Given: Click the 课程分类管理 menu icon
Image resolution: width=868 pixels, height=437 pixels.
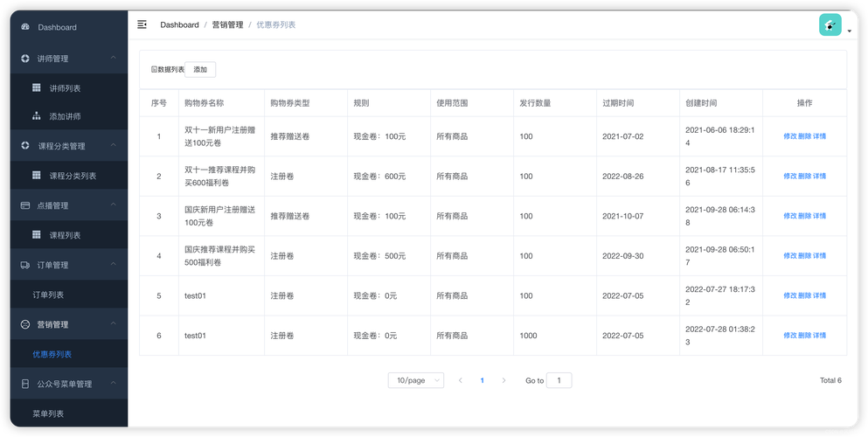Looking at the screenshot, I should point(24,146).
